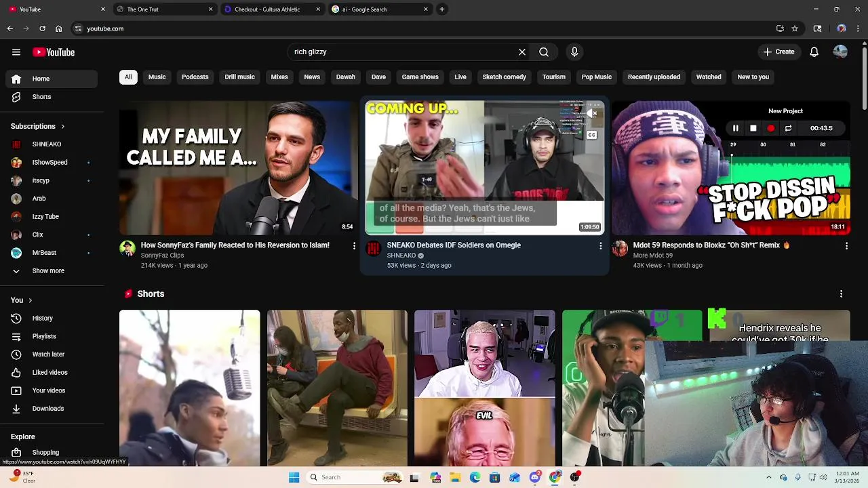Open options menu for SHNEAKO Debates video
This screenshot has height=488, width=868.
click(x=600, y=246)
